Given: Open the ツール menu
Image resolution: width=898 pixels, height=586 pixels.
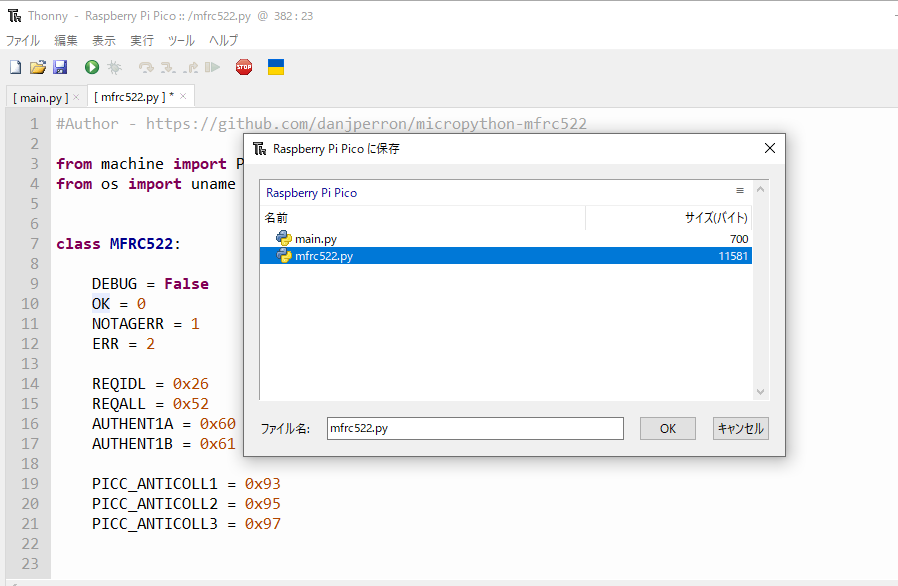Looking at the screenshot, I should pyautogui.click(x=181, y=41).
